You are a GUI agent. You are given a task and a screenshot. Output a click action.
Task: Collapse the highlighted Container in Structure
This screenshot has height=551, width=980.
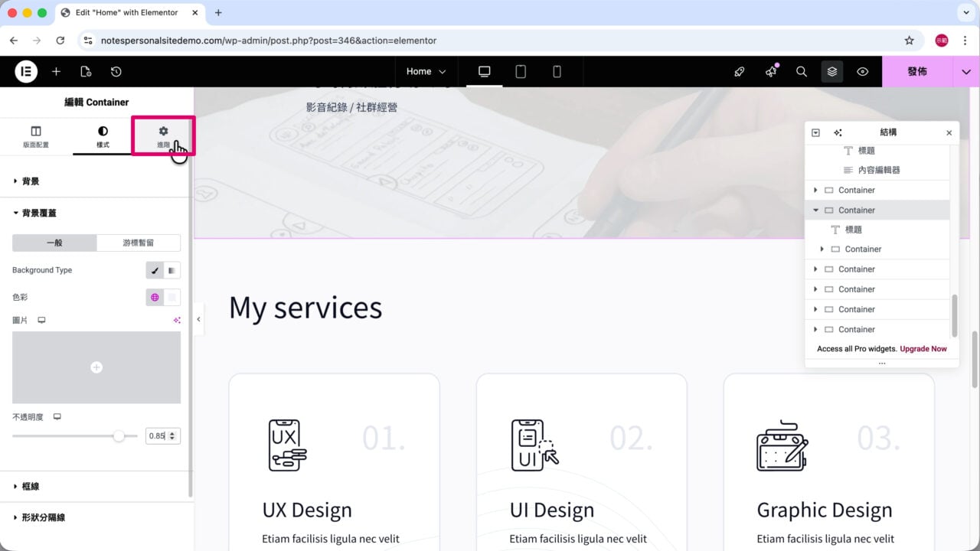[x=815, y=210]
